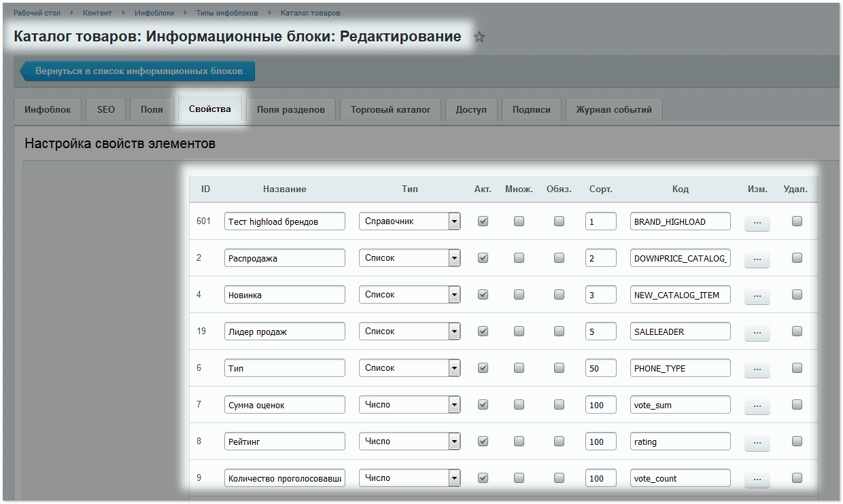Switch to the Журнал событий tab
843x504 pixels.
[x=614, y=109]
